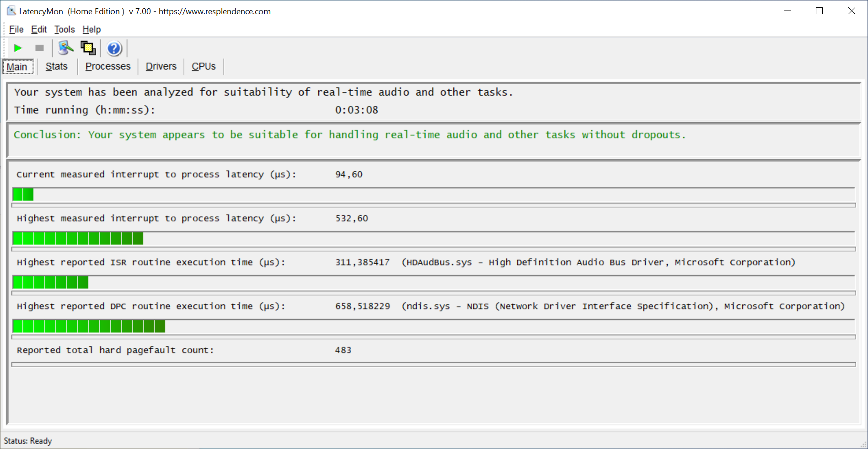This screenshot has width=868, height=449.
Task: Open the File menu
Action: tap(16, 29)
